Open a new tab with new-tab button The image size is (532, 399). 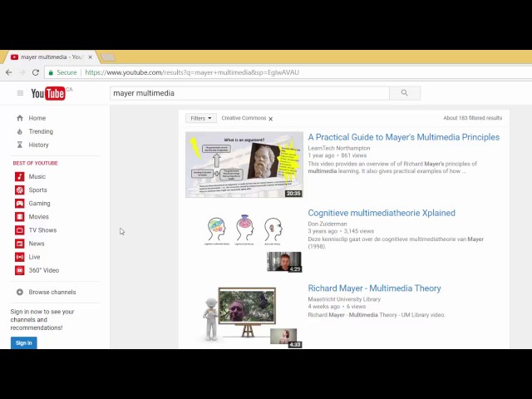tap(108, 57)
